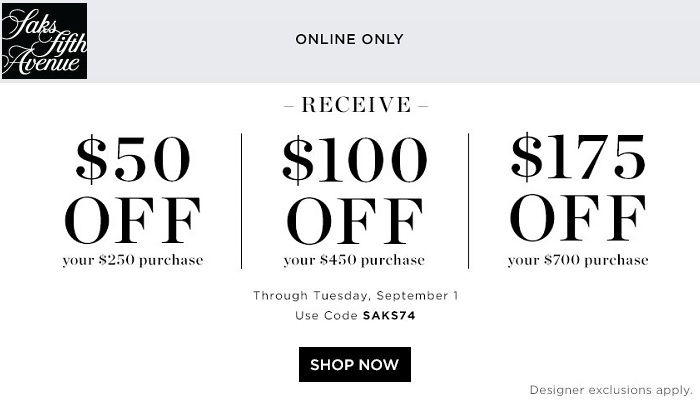Click the 'your $450 purchase' text
This screenshot has width=700, height=400.
pos(354,261)
